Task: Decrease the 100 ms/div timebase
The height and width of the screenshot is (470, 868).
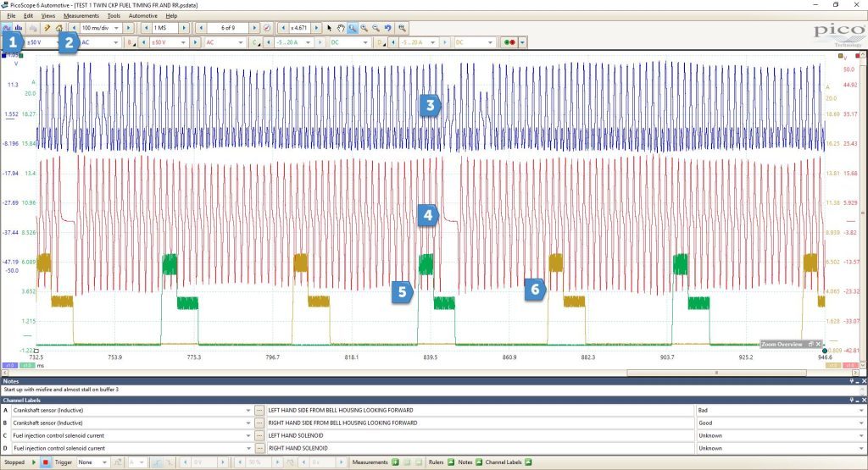Action: tap(74, 28)
